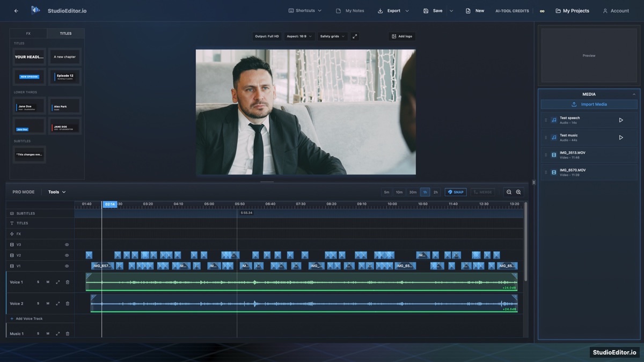Viewport: 644px width, 362px height.
Task: Play the Test speech audio preview
Action: pyautogui.click(x=621, y=120)
